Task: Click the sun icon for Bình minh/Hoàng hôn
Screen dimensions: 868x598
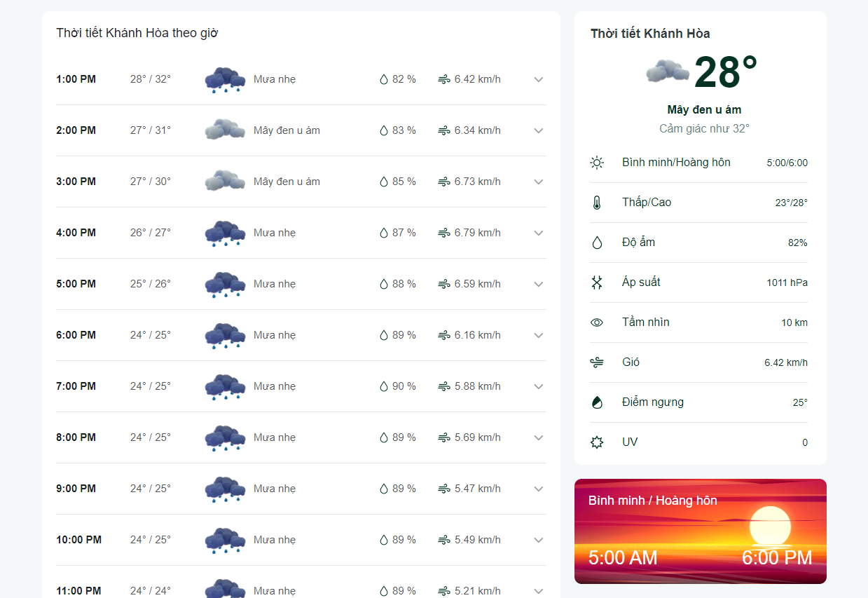Action: point(597,163)
